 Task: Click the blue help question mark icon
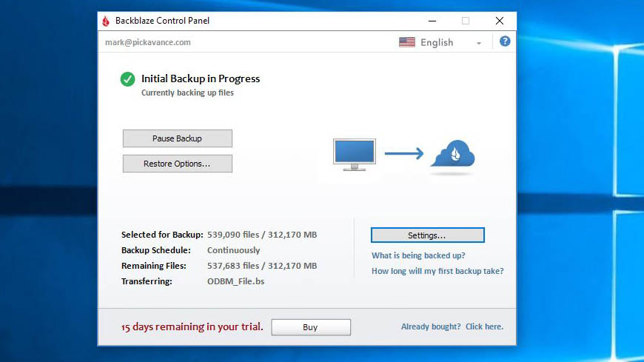click(x=505, y=41)
